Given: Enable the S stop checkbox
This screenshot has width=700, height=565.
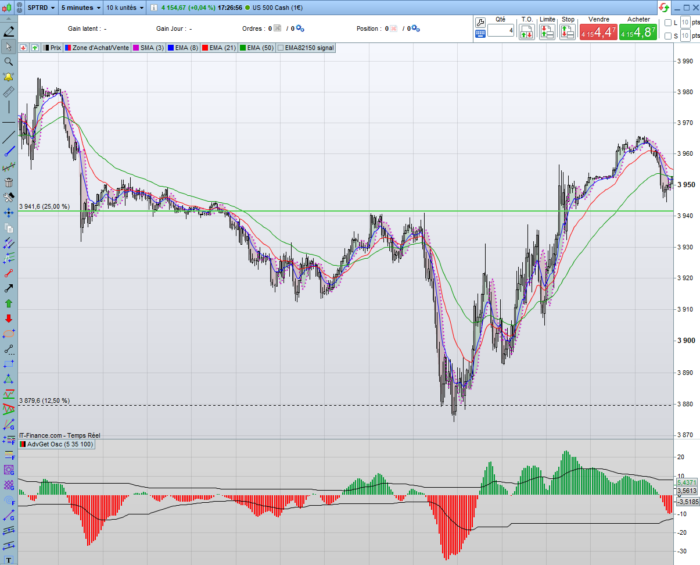Looking at the screenshot, I should [668, 36].
